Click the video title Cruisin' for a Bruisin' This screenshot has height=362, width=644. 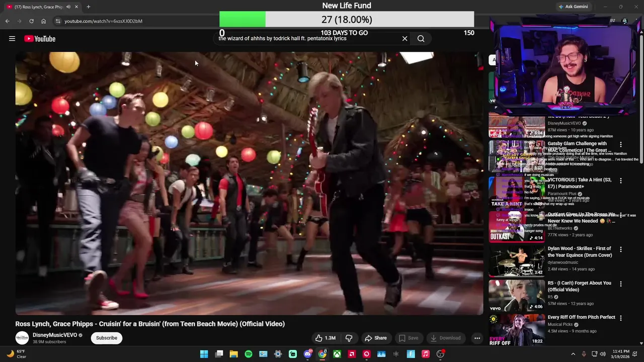pos(150,324)
